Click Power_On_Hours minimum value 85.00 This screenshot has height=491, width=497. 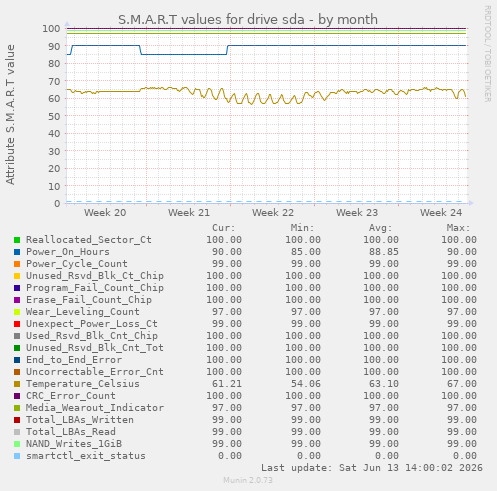click(305, 252)
